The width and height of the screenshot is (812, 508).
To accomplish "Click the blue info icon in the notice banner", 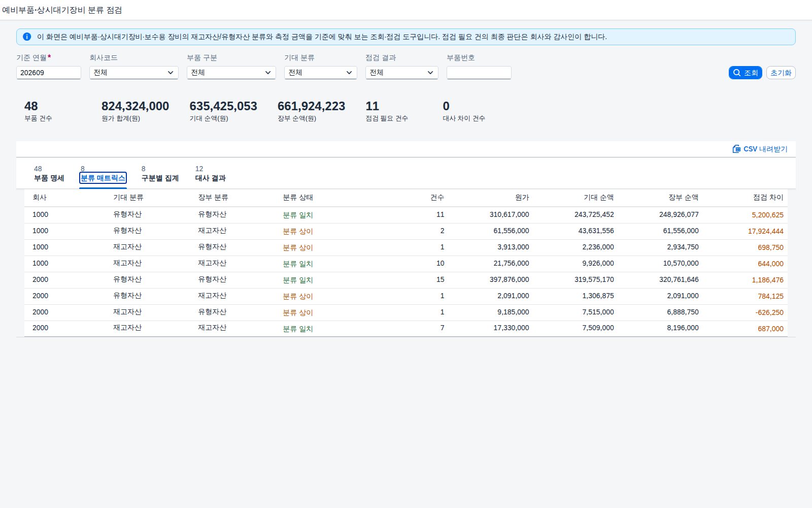I will pos(27,37).
